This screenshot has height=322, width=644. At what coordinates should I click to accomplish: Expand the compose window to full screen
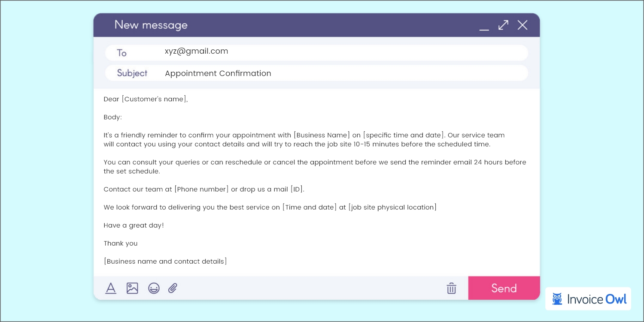point(503,25)
